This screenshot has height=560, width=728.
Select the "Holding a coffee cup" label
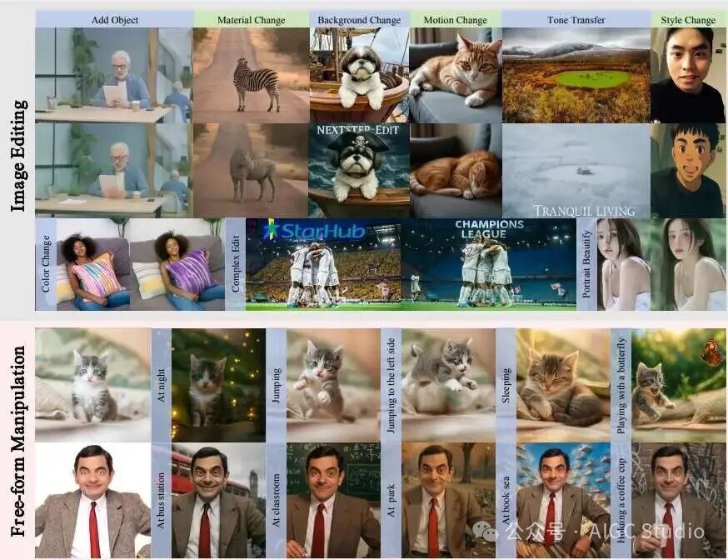click(621, 500)
